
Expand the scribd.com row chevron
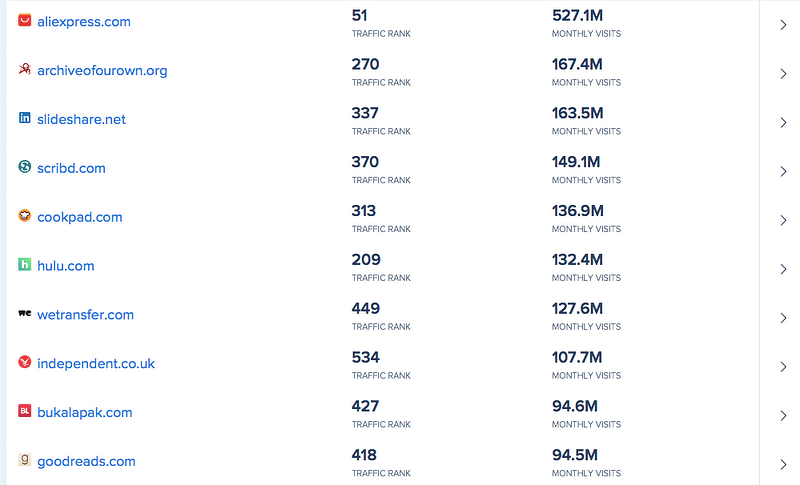point(783,171)
